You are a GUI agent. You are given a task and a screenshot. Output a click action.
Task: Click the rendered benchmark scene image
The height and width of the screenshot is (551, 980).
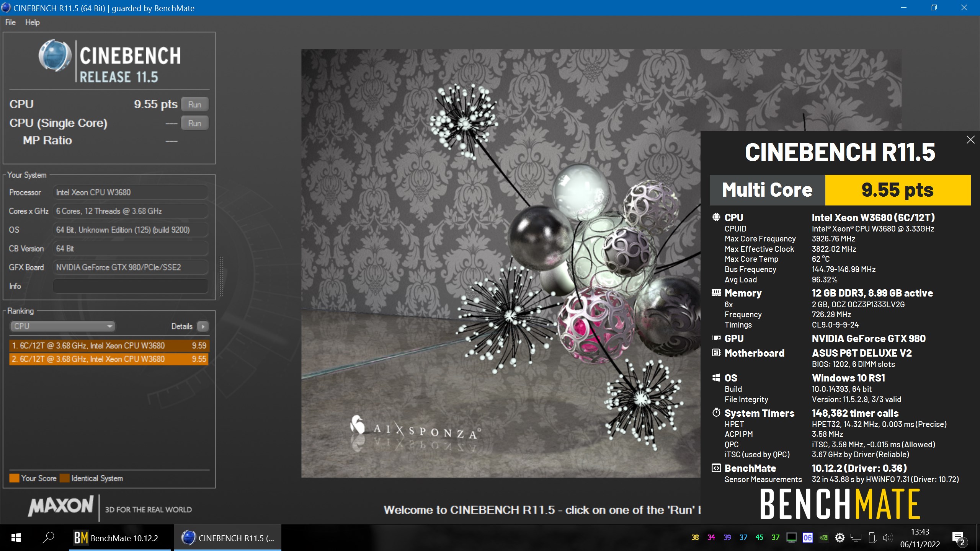501,263
